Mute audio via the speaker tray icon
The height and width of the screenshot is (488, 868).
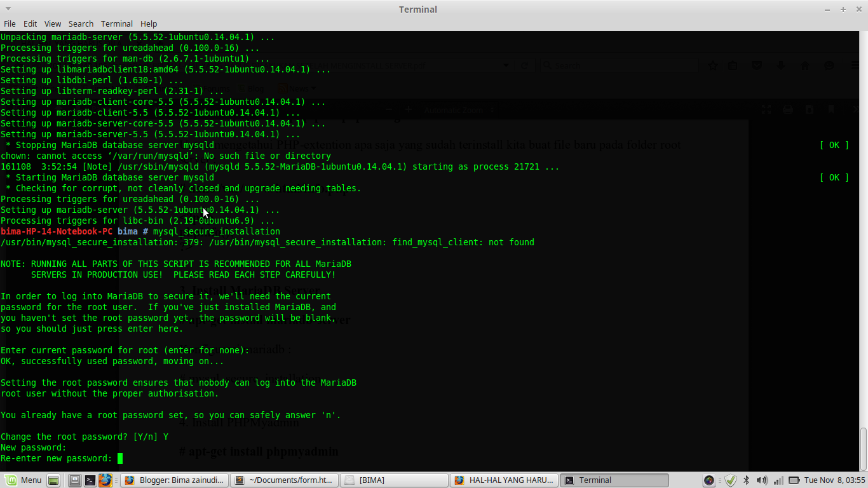pyautogui.click(x=762, y=480)
